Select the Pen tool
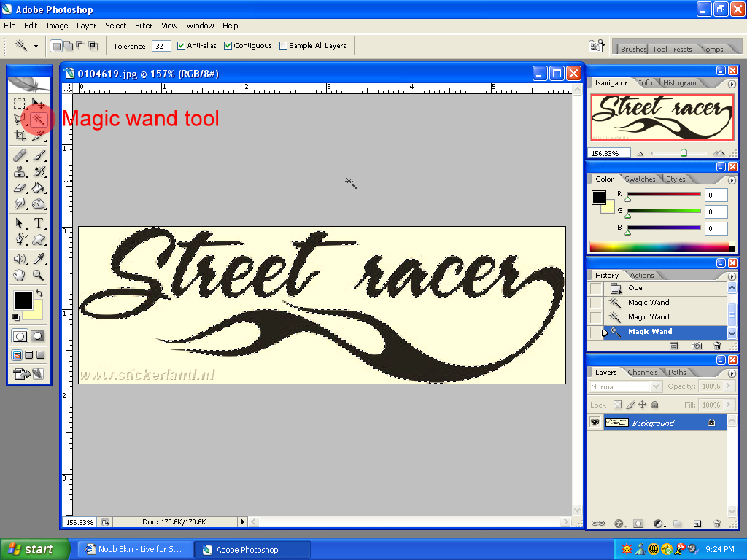Screen dimensions: 747x560 (20, 239)
